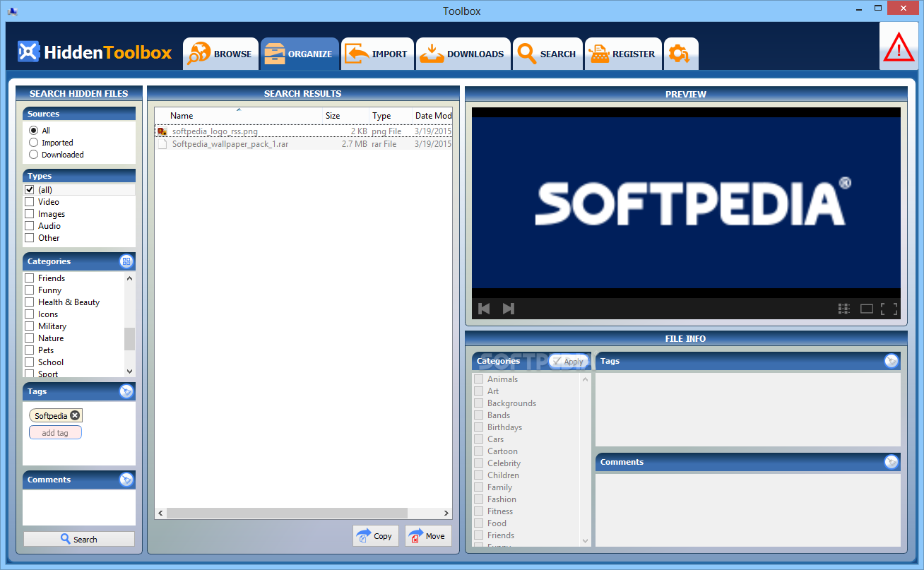The width and height of the screenshot is (924, 570).
Task: Sort results by Type column
Action: click(x=391, y=115)
